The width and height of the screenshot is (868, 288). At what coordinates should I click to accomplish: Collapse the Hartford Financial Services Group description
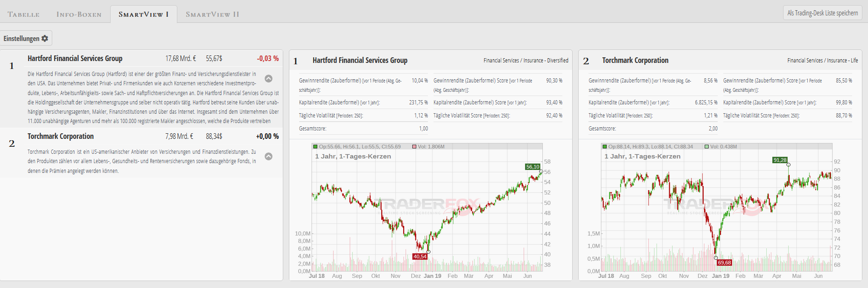point(268,79)
